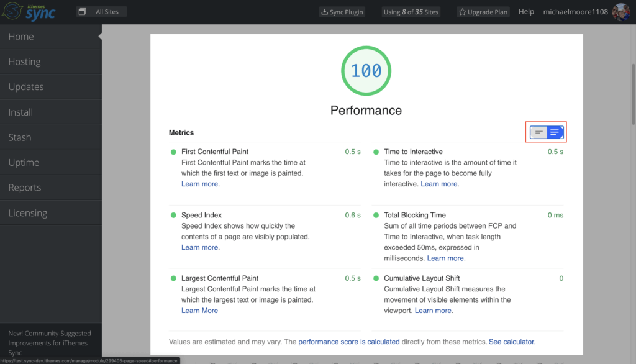Click the Largest Contentful Paint 0.5 s value
The width and height of the screenshot is (636, 364).
coord(353,278)
